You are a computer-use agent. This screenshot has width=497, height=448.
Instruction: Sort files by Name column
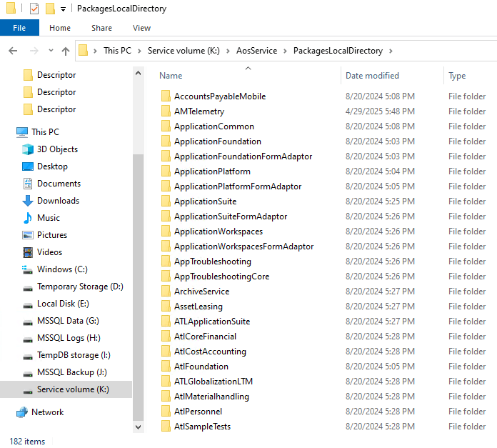(x=171, y=76)
